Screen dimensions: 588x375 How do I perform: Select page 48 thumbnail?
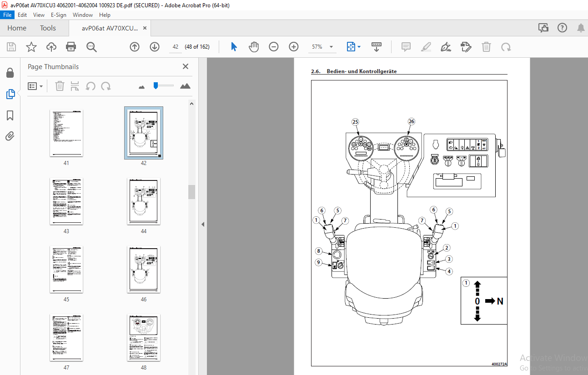144,338
